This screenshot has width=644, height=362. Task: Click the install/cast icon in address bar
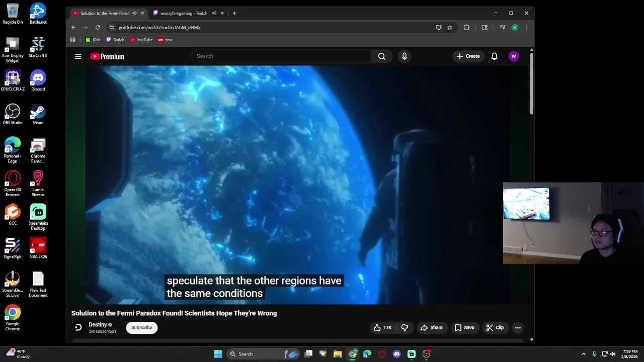(439, 28)
